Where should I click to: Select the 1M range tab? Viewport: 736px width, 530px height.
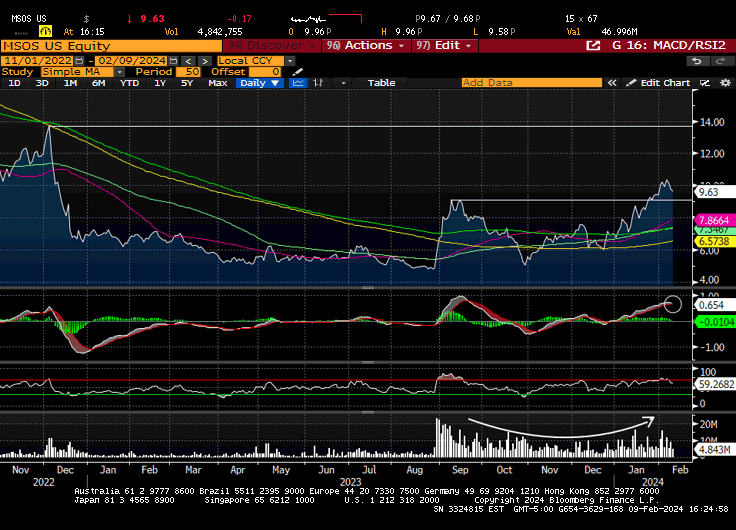coord(70,83)
